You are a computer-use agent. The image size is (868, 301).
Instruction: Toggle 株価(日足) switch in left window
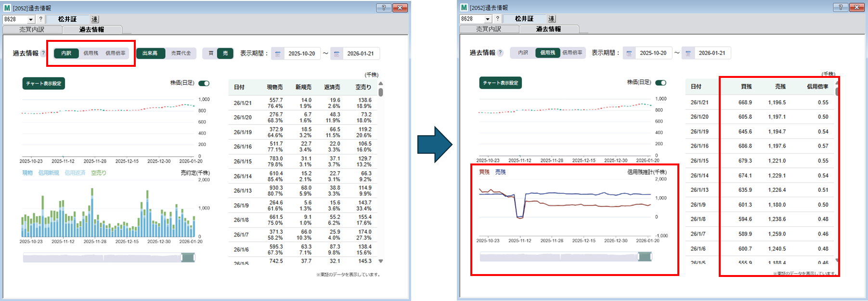pos(204,83)
